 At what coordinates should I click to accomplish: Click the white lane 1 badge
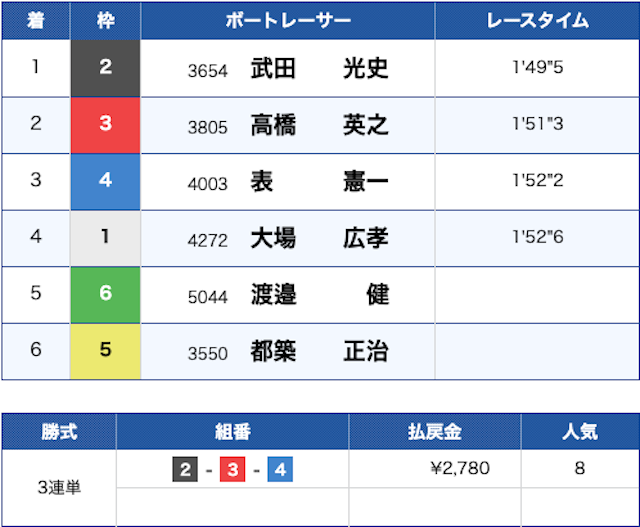pos(105,238)
